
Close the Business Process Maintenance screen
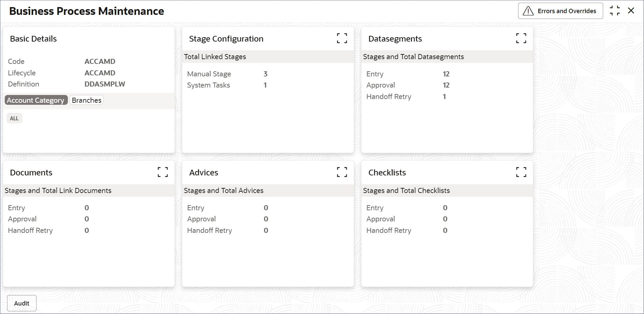[631, 11]
